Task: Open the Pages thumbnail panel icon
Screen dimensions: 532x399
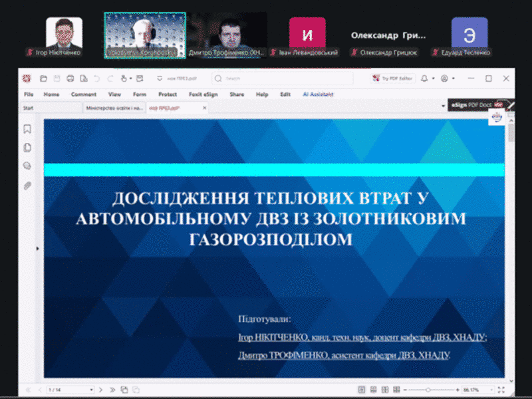Action: point(27,148)
